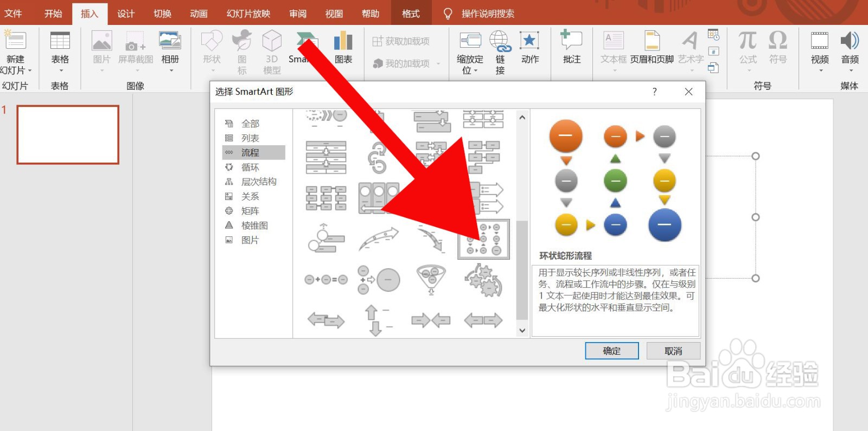This screenshot has width=868, height=431.
Task: Select the up-down vertical arrows SmartArt layout
Action: (x=377, y=320)
